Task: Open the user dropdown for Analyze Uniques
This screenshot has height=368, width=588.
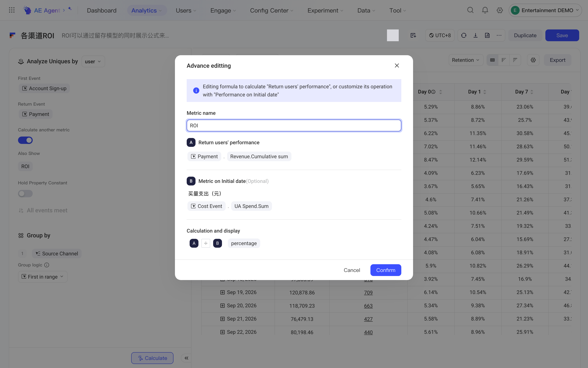Action: [93, 62]
